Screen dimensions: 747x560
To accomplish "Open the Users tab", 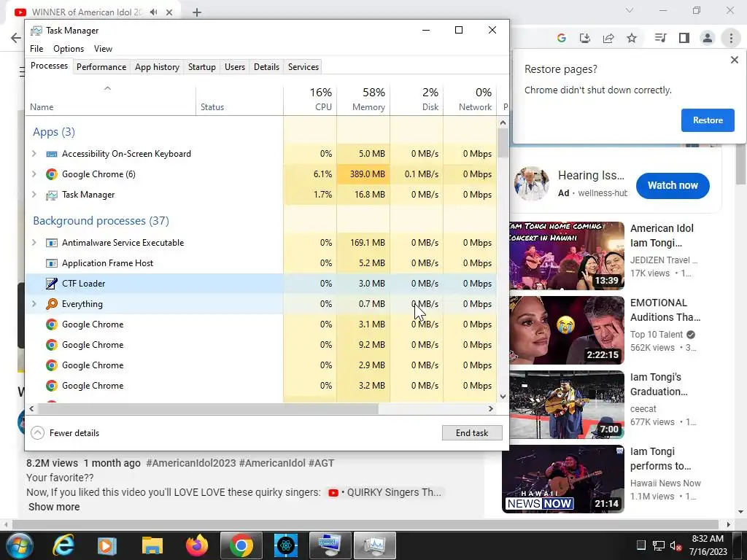I will pyautogui.click(x=235, y=67).
